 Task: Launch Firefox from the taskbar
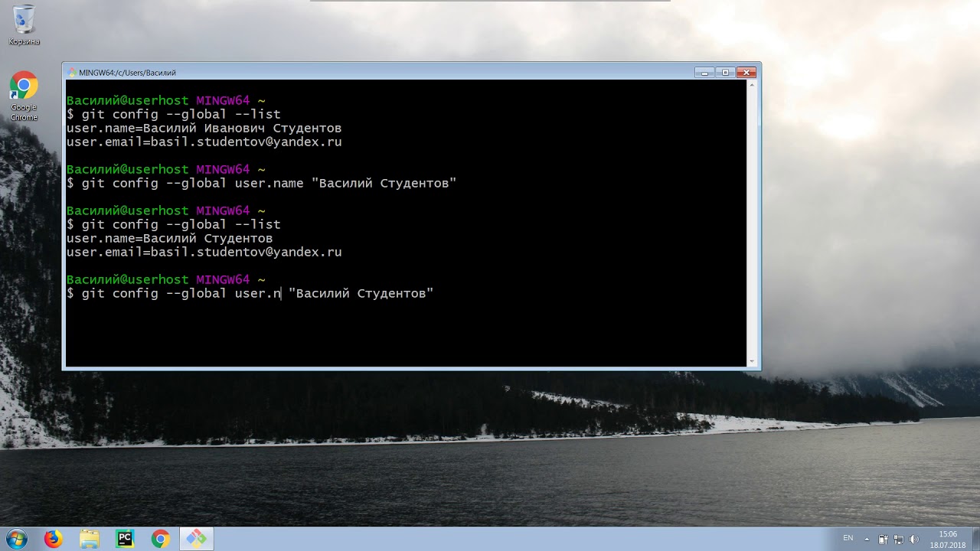[x=53, y=539]
